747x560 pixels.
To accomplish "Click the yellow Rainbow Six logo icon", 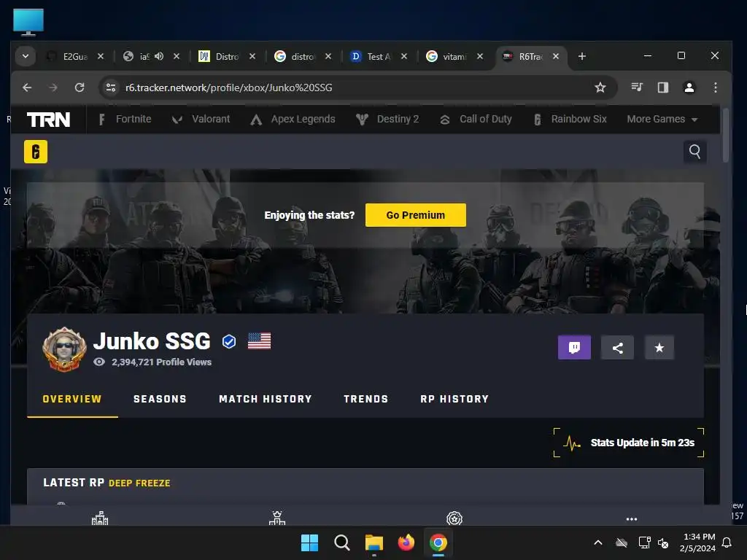I will pos(36,152).
